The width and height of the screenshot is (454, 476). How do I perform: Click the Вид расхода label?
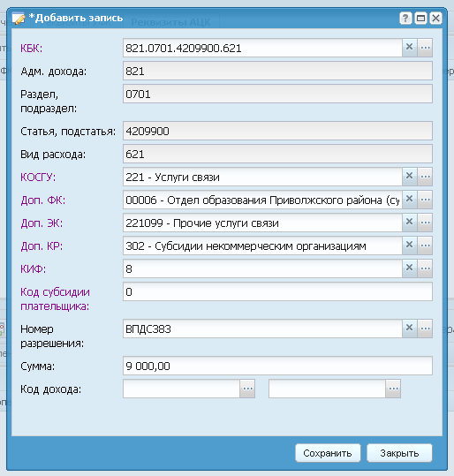click(x=53, y=155)
